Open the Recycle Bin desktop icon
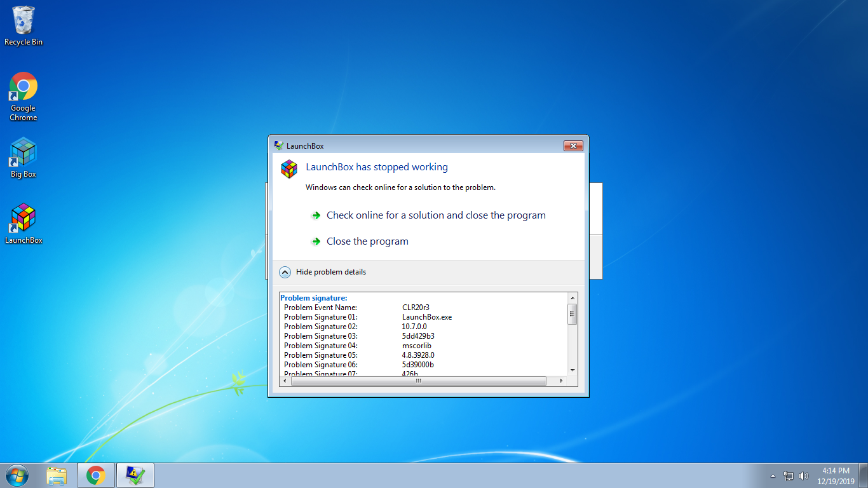Image resolution: width=868 pixels, height=488 pixels. click(x=24, y=26)
